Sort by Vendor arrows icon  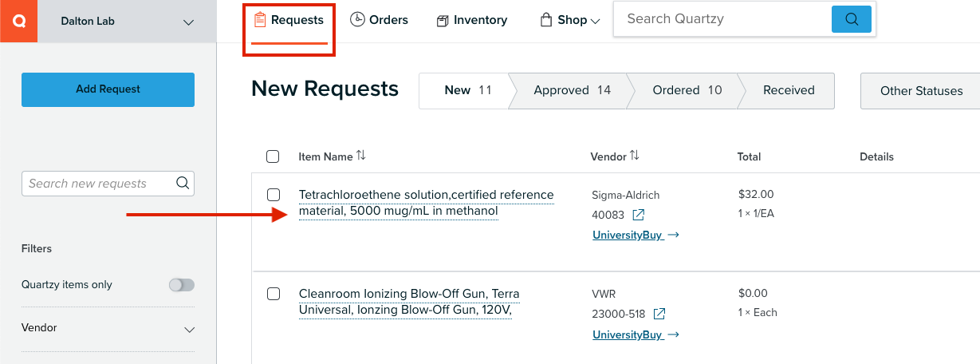pos(635,156)
